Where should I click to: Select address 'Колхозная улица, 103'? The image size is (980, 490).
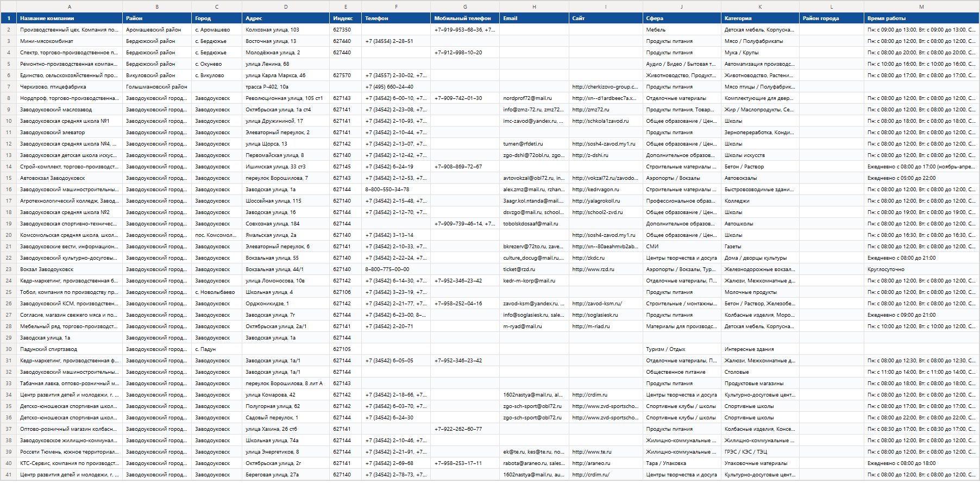tap(286, 30)
